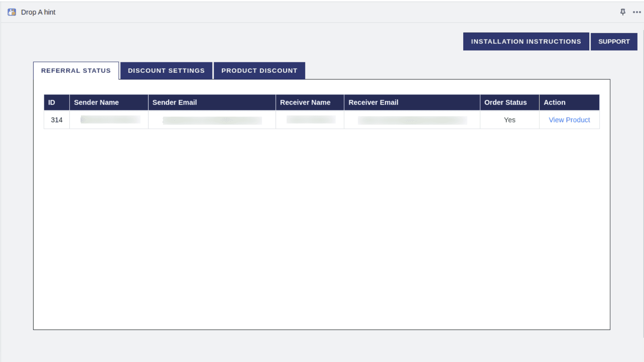
Task: Click the blurred sender email cell
Action: 212,120
